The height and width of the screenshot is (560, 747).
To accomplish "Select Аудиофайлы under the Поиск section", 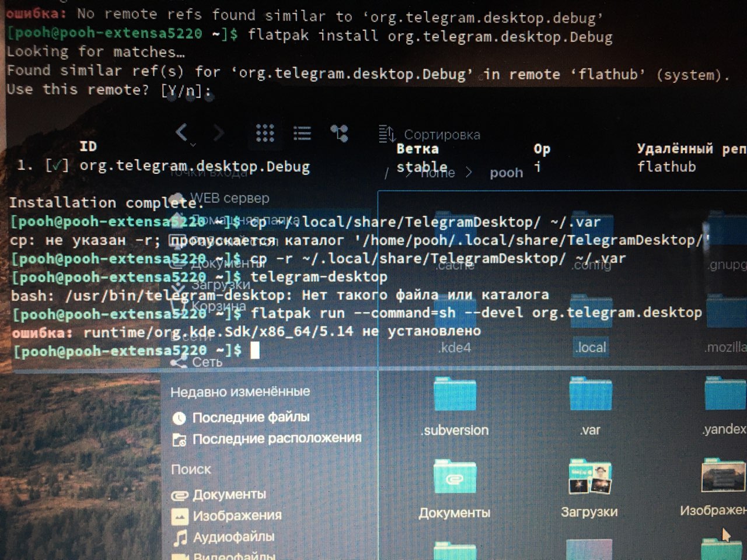I will point(224,537).
